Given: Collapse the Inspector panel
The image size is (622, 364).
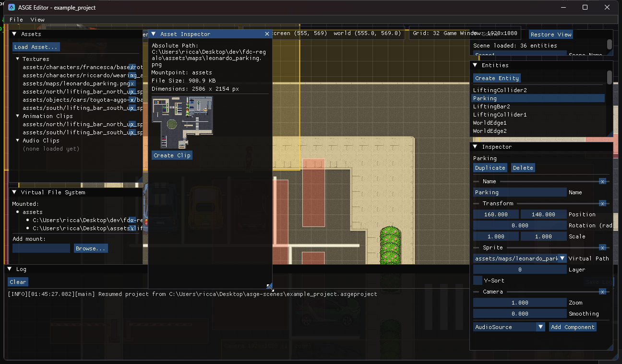Looking at the screenshot, I should [475, 147].
